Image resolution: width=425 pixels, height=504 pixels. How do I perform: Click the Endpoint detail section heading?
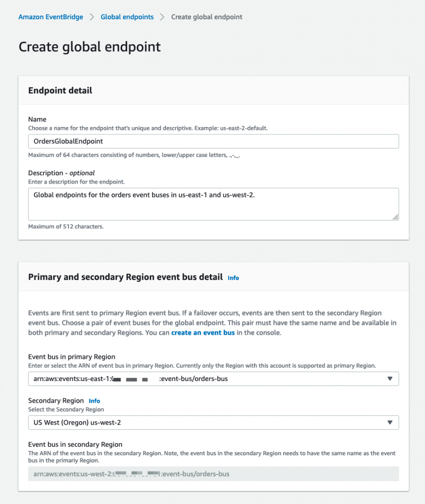[x=60, y=91]
